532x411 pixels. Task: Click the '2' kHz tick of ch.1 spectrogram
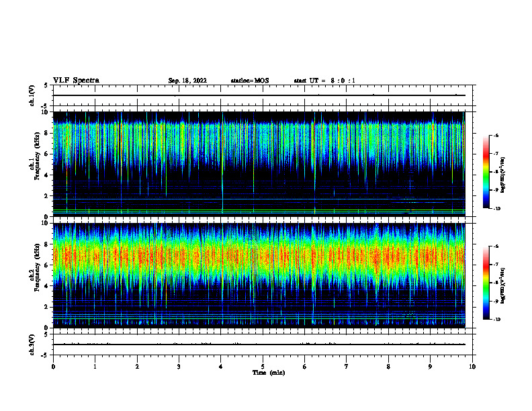click(47, 195)
